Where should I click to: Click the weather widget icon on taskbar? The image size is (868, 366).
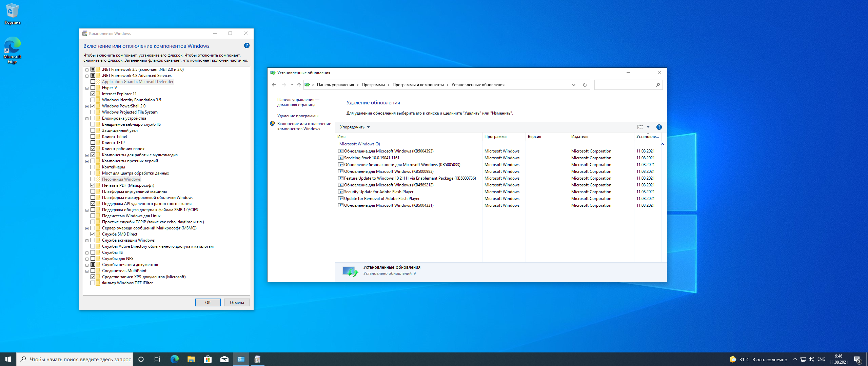pyautogui.click(x=733, y=359)
